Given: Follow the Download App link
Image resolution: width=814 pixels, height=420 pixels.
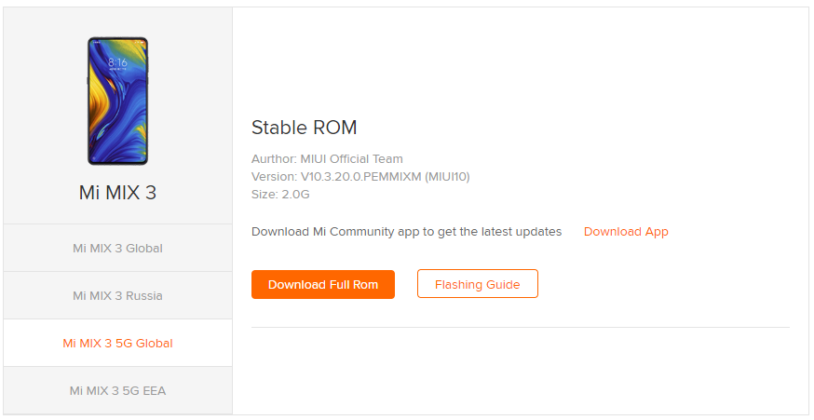Looking at the screenshot, I should click(x=626, y=232).
